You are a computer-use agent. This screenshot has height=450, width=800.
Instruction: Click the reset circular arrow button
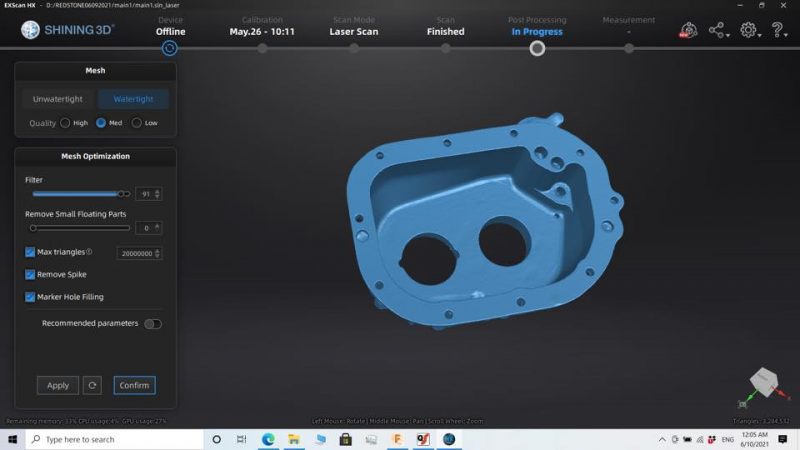[x=92, y=385]
